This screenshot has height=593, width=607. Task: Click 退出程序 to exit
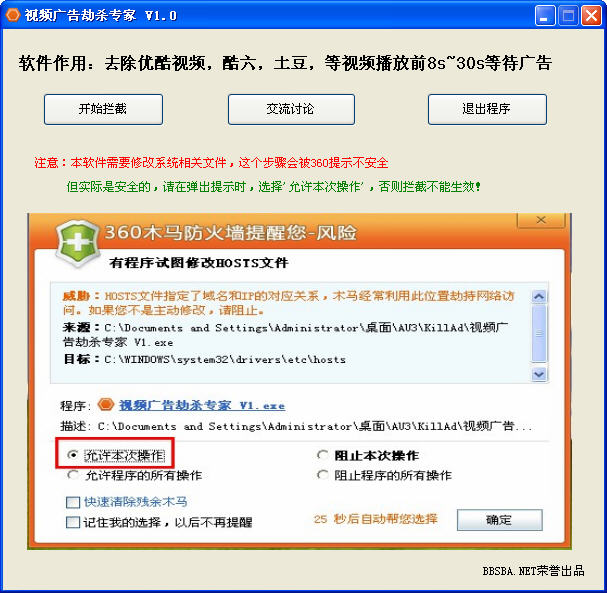(x=487, y=109)
